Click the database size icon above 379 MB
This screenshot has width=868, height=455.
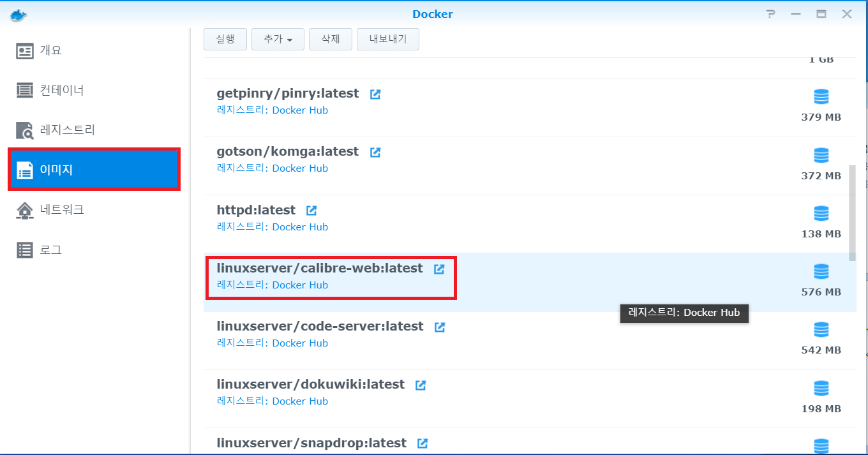821,97
